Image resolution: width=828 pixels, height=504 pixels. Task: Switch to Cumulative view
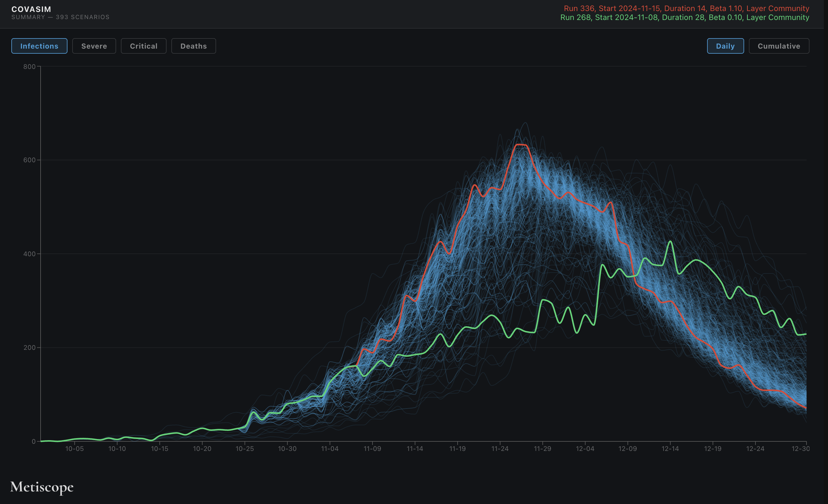tap(779, 46)
